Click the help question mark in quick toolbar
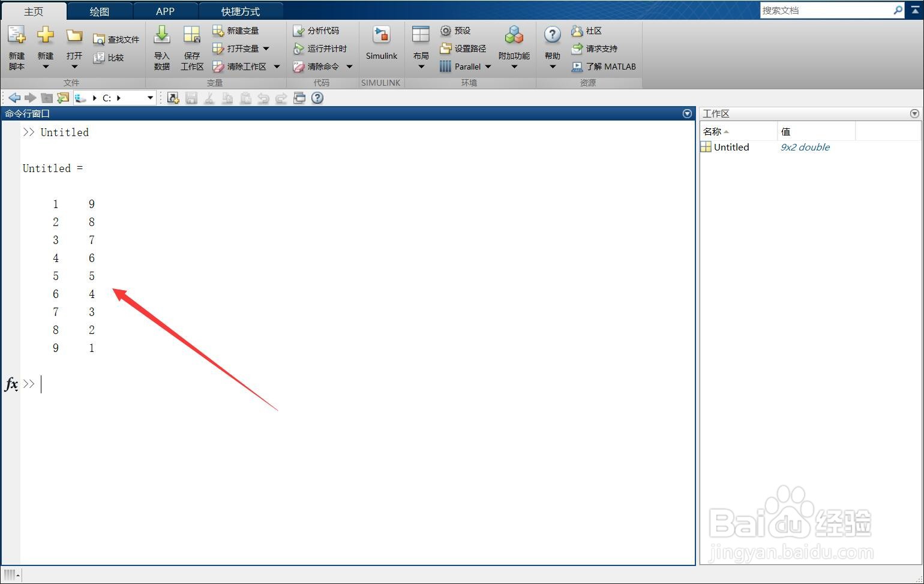The image size is (924, 584). click(x=317, y=98)
